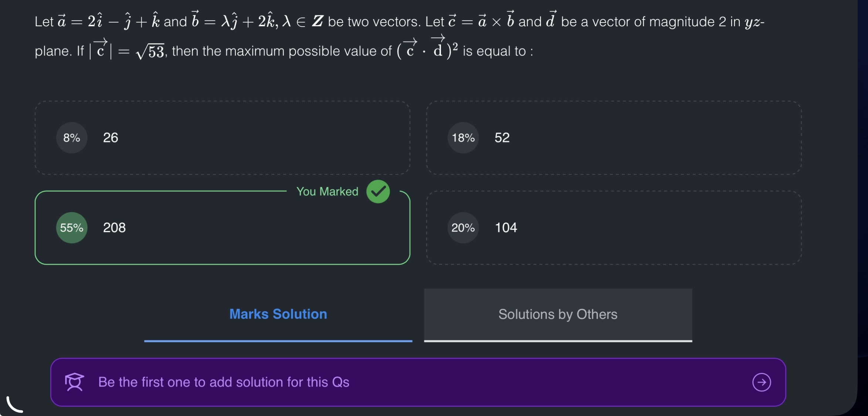This screenshot has height=416, width=868.
Task: Switch to the Marks Solution tab
Action: [x=278, y=314]
